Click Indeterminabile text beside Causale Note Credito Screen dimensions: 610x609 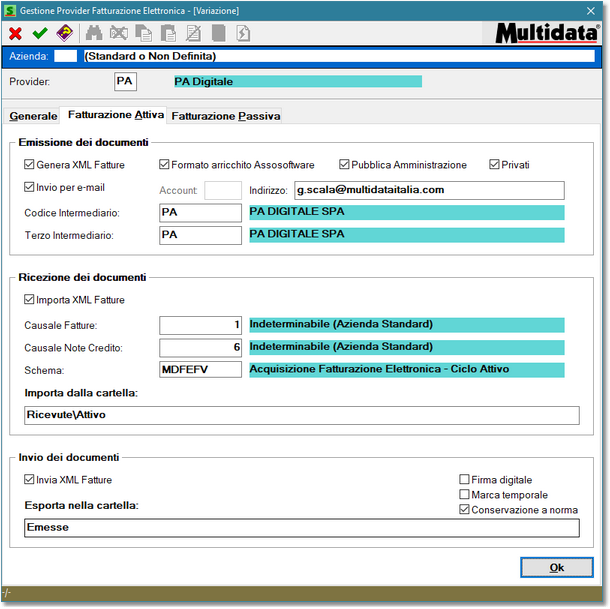[407, 347]
